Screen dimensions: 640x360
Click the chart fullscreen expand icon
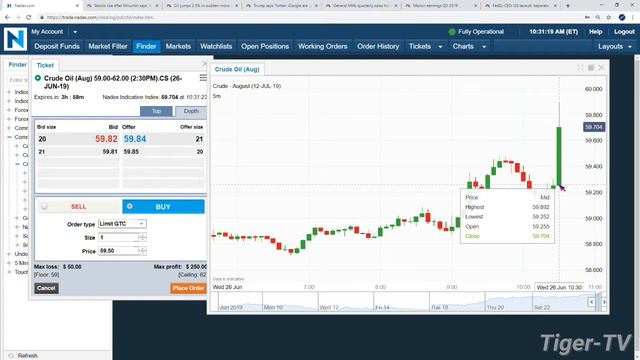pyautogui.click(x=580, y=68)
